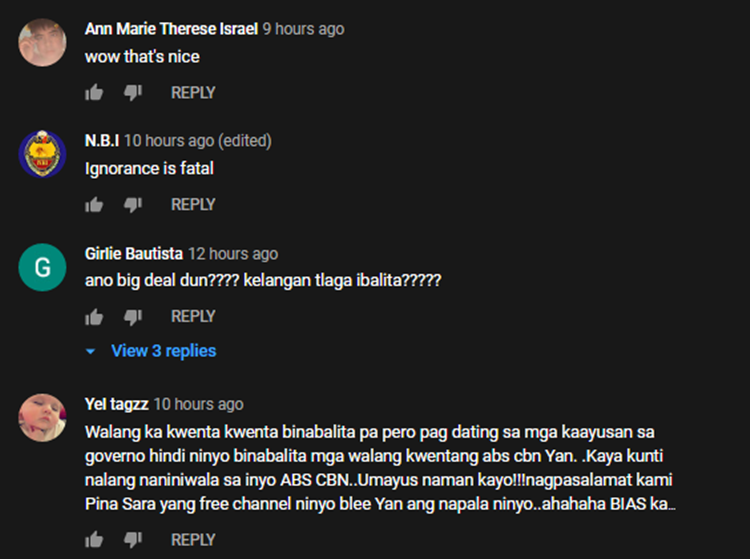Screen dimensions: 750x559
Task: Open Girlie Bautista's green G avatar
Action: 43,267
